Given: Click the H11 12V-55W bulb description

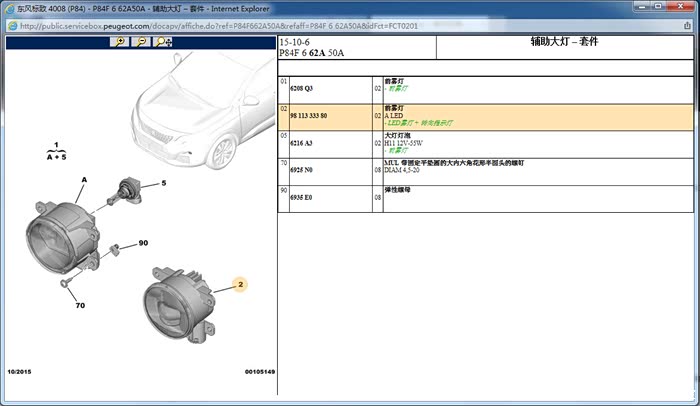Looking at the screenshot, I should pos(404,143).
